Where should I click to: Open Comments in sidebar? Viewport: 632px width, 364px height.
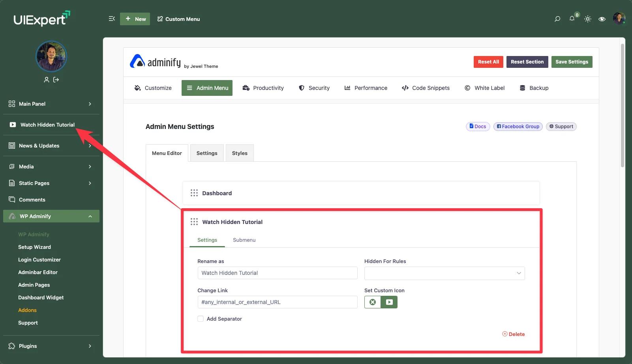pos(51,200)
